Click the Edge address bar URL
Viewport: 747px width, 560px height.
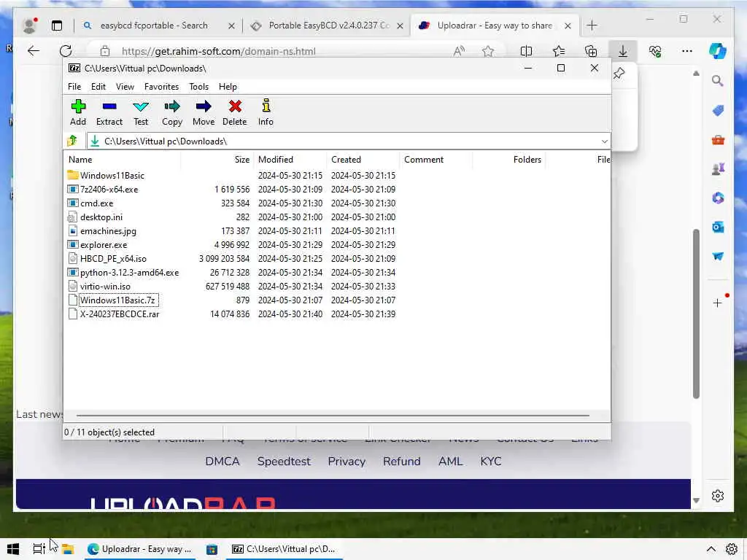pyautogui.click(x=219, y=52)
